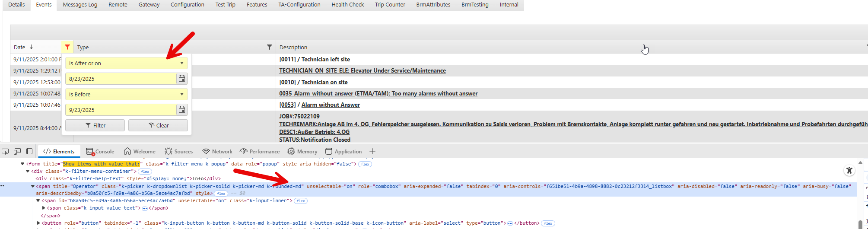The image size is (868, 229).
Task: Add a new DevTools tool with plus
Action: [x=372, y=151]
